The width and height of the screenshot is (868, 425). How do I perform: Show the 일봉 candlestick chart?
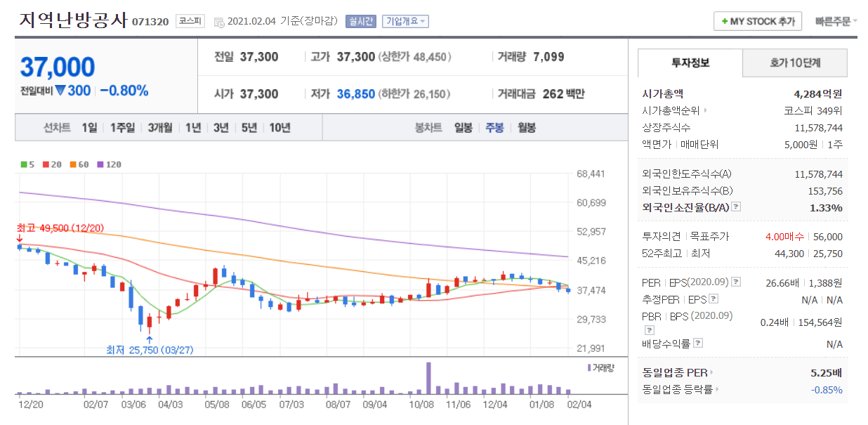click(x=463, y=128)
